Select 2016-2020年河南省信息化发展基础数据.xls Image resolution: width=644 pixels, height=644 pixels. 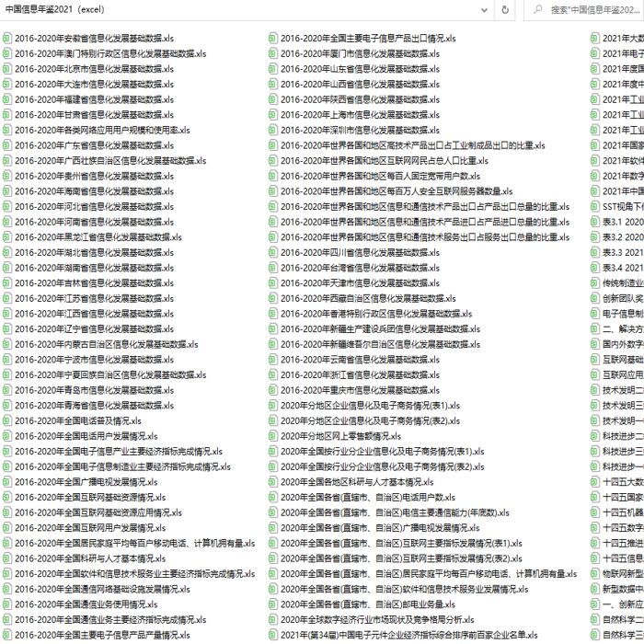pyautogui.click(x=95, y=223)
